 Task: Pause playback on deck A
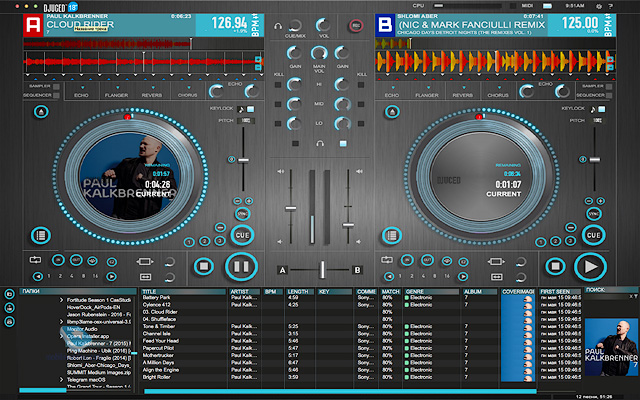point(241,267)
